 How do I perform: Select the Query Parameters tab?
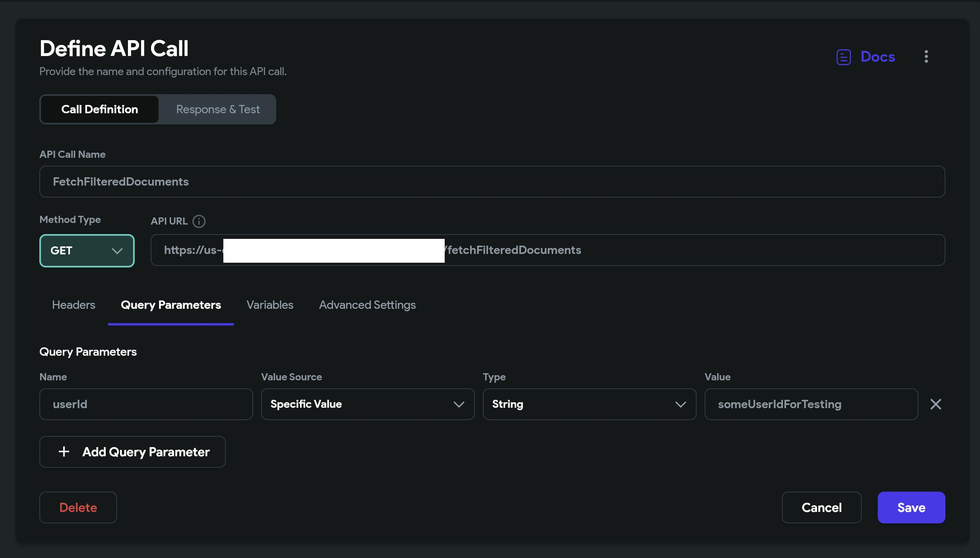(171, 305)
